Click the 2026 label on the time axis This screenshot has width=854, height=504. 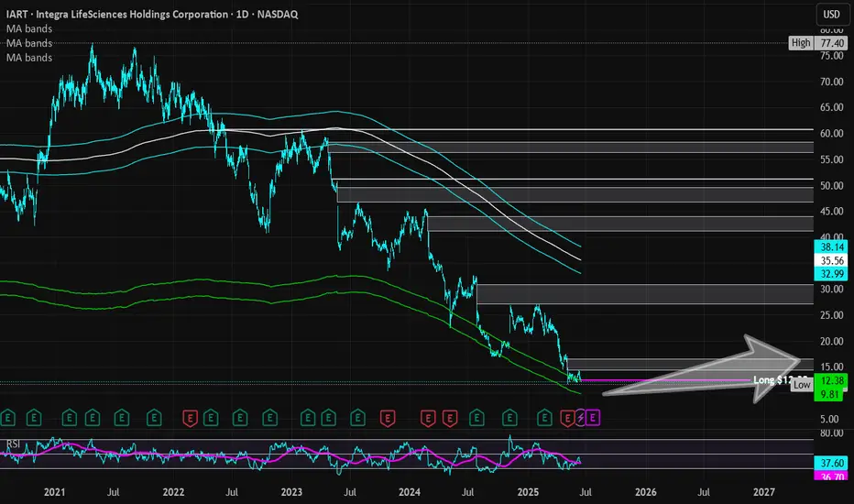click(646, 492)
